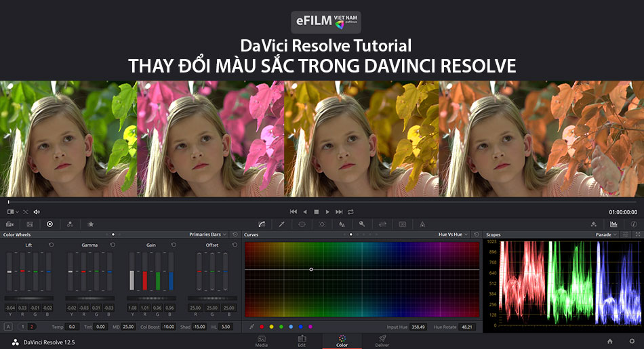Screen dimensions: 644x349
Task: Open the Color Match palette
Action: [30, 224]
